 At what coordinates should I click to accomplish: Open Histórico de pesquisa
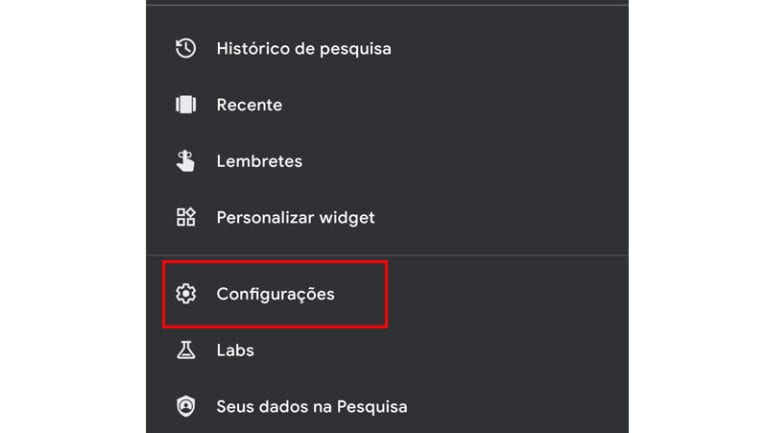[303, 48]
